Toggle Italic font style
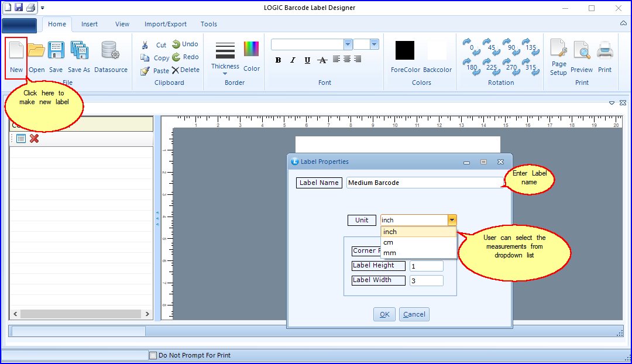The image size is (632, 364). tap(293, 60)
